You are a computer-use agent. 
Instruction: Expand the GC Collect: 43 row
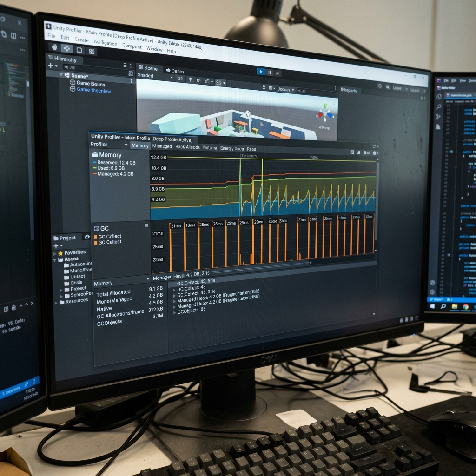click(x=174, y=290)
